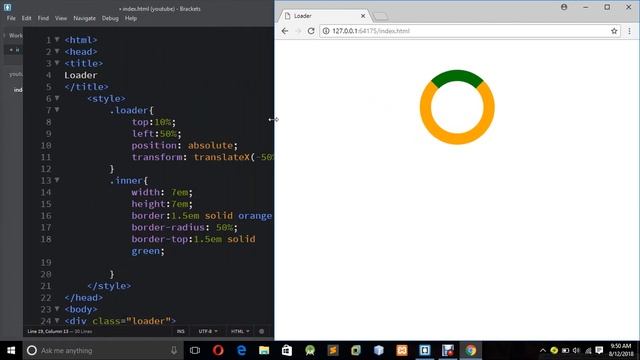Go back in Chrome
Image resolution: width=640 pixels, height=360 pixels.
[285, 31]
